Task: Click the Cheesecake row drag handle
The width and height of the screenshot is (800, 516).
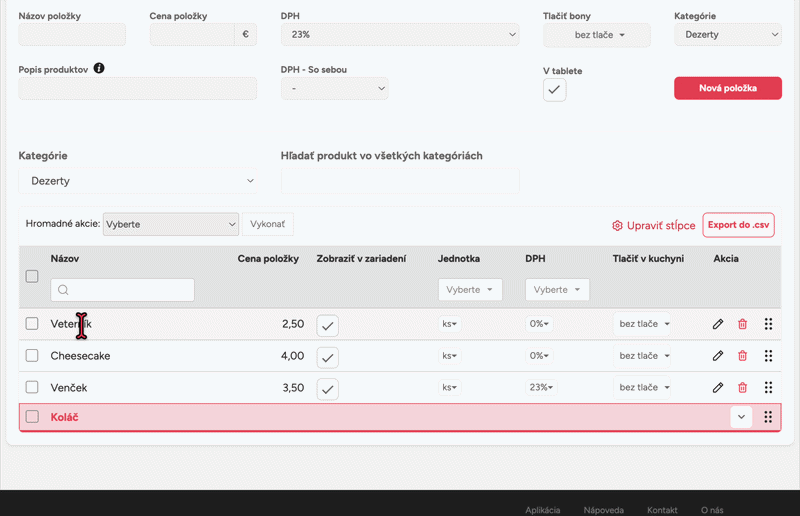Action: [x=768, y=356]
